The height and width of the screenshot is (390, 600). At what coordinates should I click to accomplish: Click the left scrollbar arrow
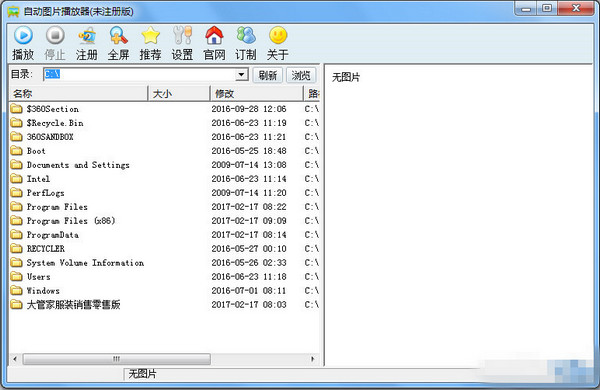coord(15,359)
